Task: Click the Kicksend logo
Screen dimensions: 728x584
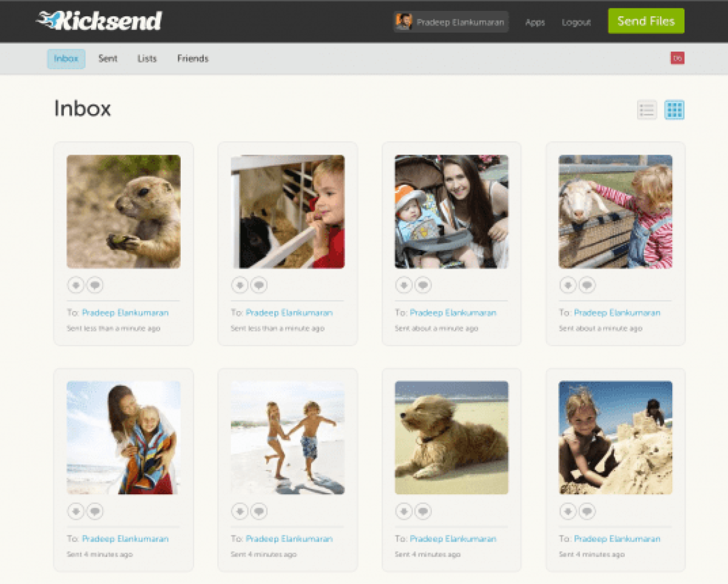Action: point(99,21)
